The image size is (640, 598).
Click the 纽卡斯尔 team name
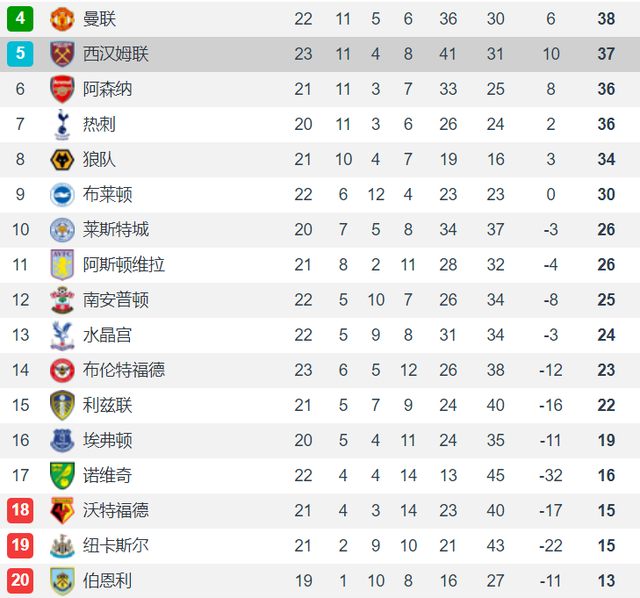pyautogui.click(x=116, y=546)
